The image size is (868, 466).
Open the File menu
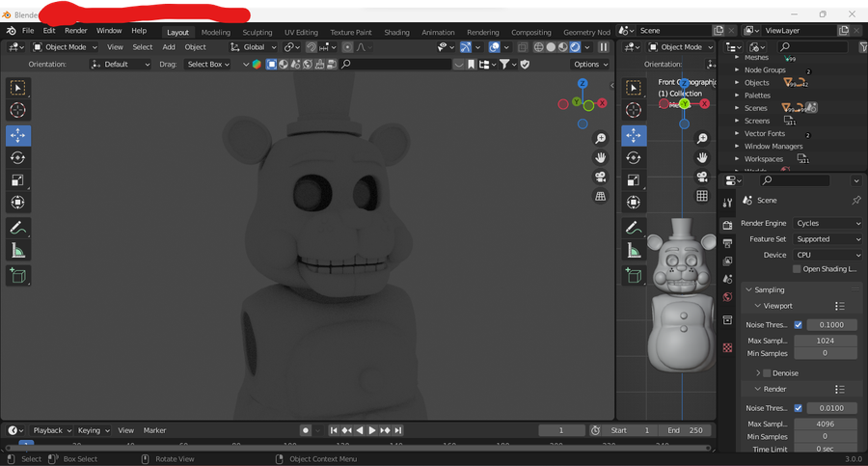(28, 31)
